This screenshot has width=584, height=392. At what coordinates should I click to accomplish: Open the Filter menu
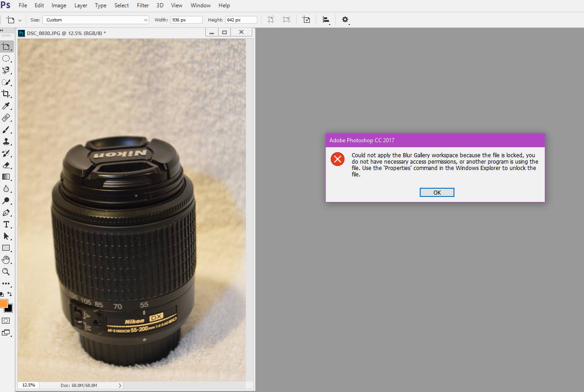pos(143,5)
